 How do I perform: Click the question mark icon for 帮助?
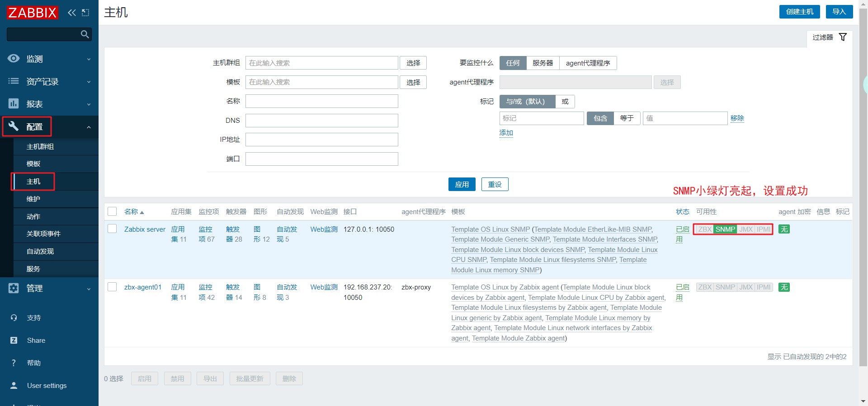tap(14, 363)
